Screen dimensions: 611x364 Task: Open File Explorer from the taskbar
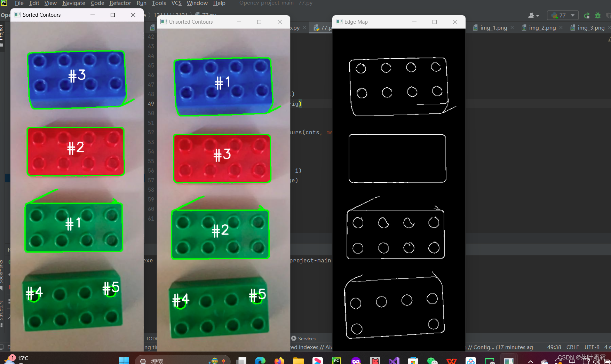point(298,361)
